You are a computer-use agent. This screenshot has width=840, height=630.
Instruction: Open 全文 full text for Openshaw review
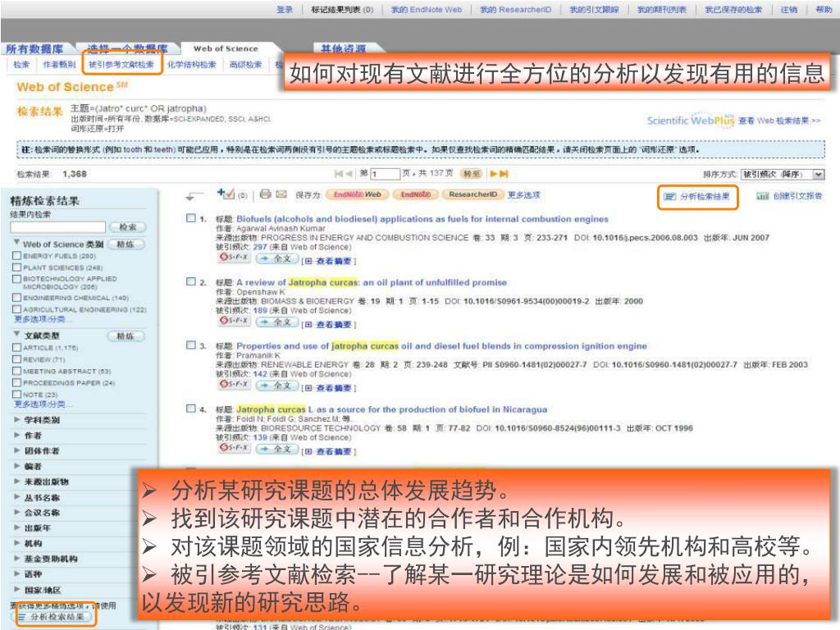click(276, 322)
